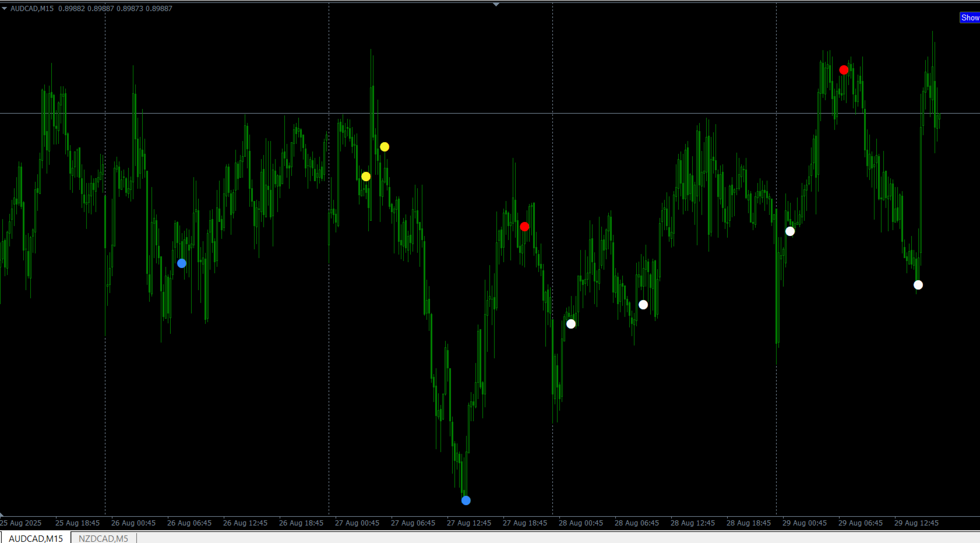Click the upper yellow dot on 27 Aug
The width and height of the screenshot is (980, 543).
(385, 147)
